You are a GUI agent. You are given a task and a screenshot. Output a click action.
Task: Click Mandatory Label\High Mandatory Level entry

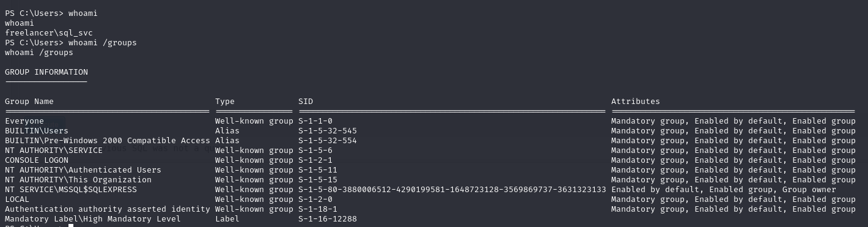click(x=93, y=219)
